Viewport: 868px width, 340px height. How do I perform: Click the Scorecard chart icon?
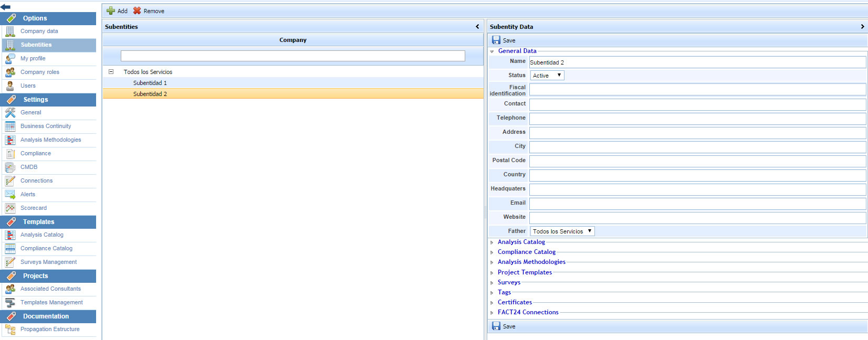tap(10, 208)
